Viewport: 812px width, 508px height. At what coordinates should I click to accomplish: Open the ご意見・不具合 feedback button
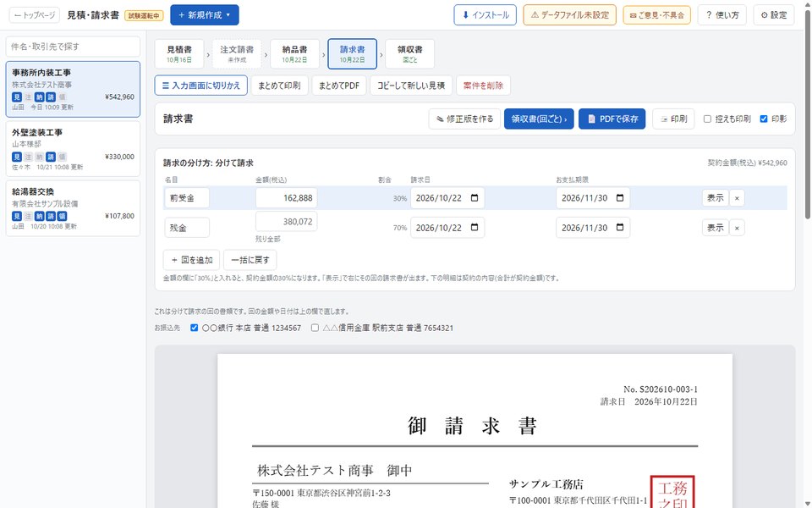tap(656, 15)
